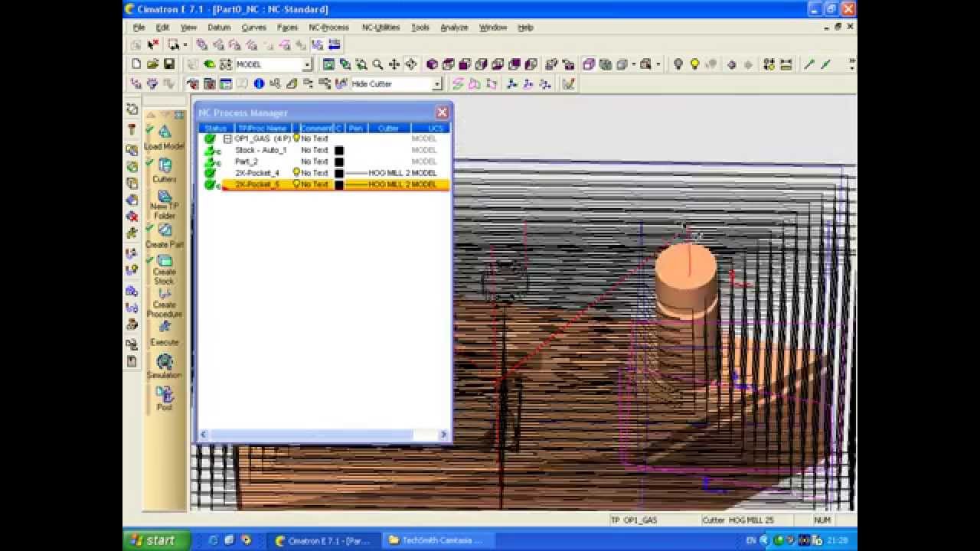Click the top icon in left sidebar
Viewport: 980px width, 551px height.
tap(132, 109)
